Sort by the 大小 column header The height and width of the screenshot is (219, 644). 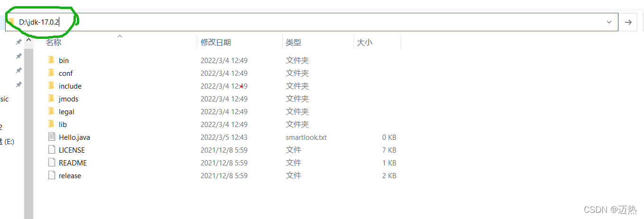[364, 42]
